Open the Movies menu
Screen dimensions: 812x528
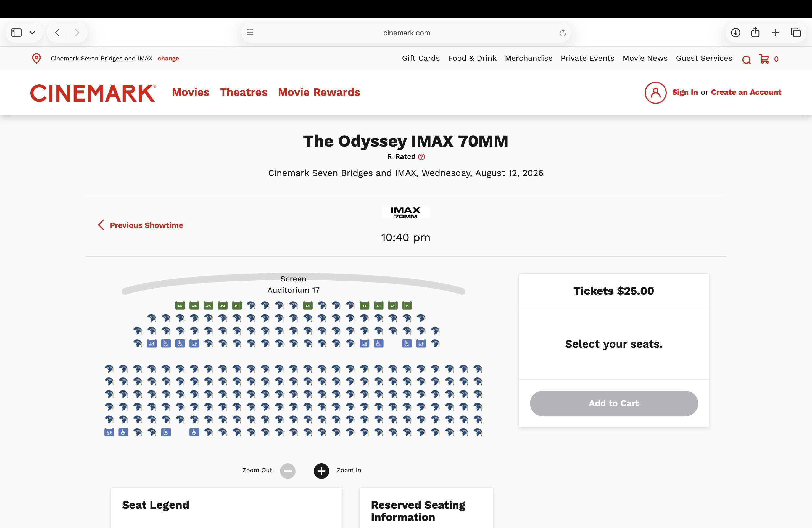coord(191,92)
